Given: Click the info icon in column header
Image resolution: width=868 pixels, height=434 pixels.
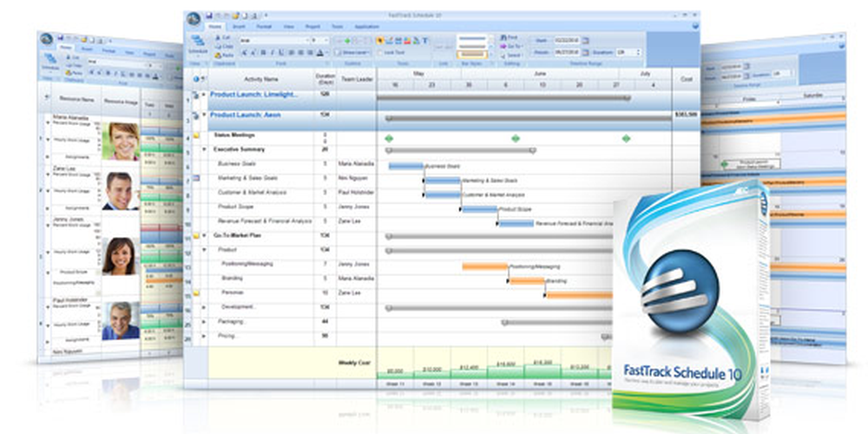Looking at the screenshot, I should [x=196, y=79].
